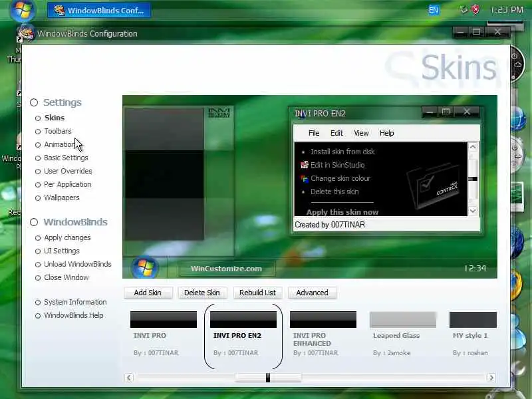Click WinCustomize.com in preview taskbar

226,269
